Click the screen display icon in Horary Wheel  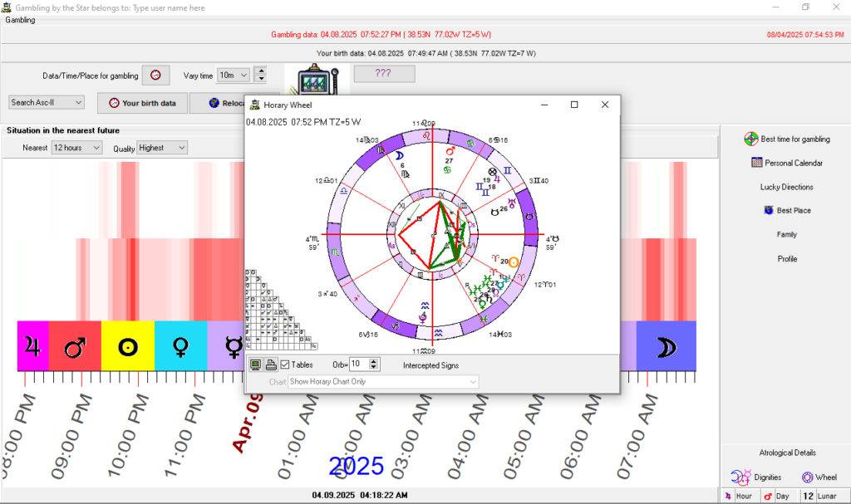[256, 365]
